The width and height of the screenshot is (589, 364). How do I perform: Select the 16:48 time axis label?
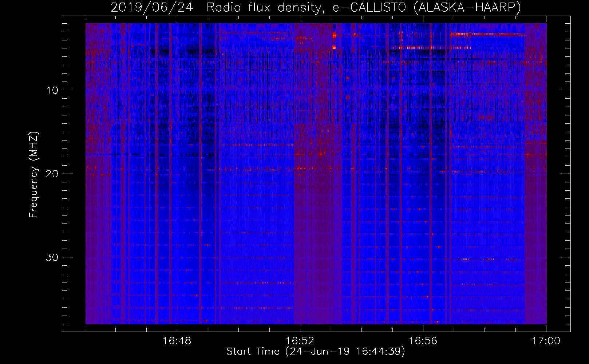[x=177, y=341]
